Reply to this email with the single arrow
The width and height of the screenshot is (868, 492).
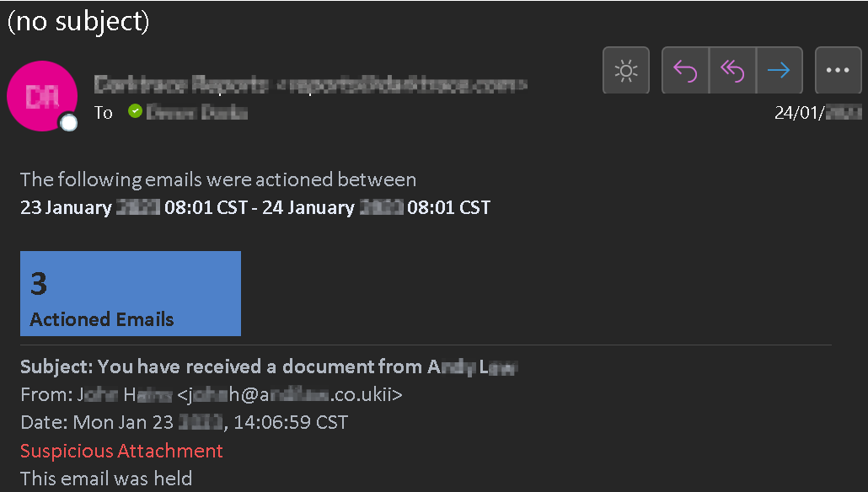point(685,70)
